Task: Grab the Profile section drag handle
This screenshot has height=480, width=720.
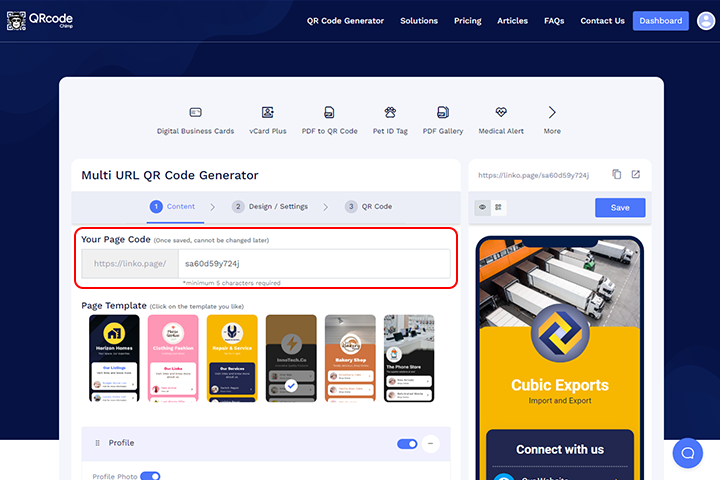Action: (x=97, y=443)
